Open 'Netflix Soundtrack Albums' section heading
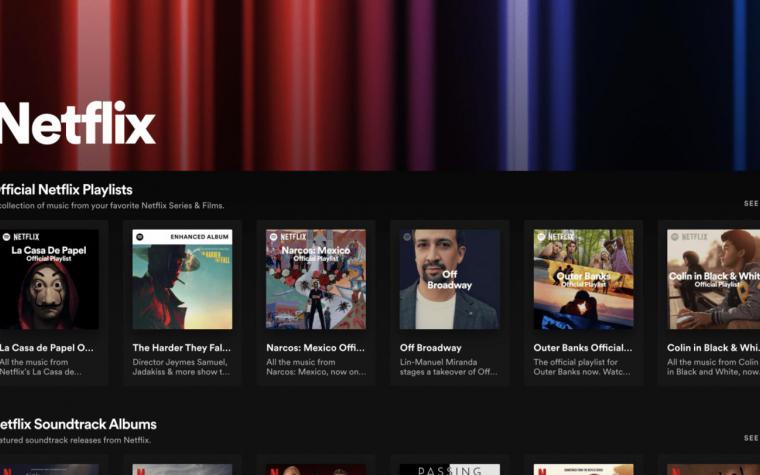760x475 pixels. [78, 424]
